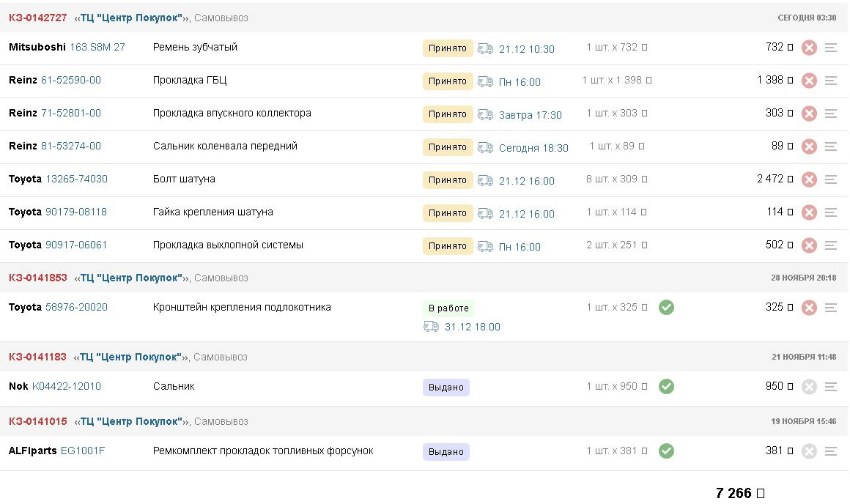
Task: Cancel the Toyota 90179-08118 item
Action: (x=809, y=213)
